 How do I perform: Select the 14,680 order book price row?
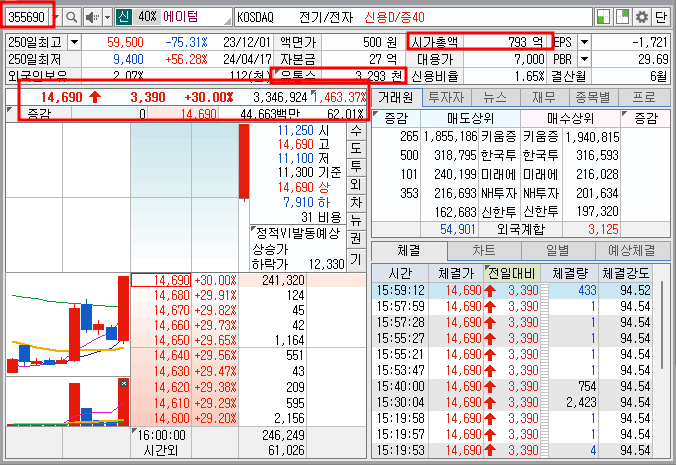click(161, 295)
